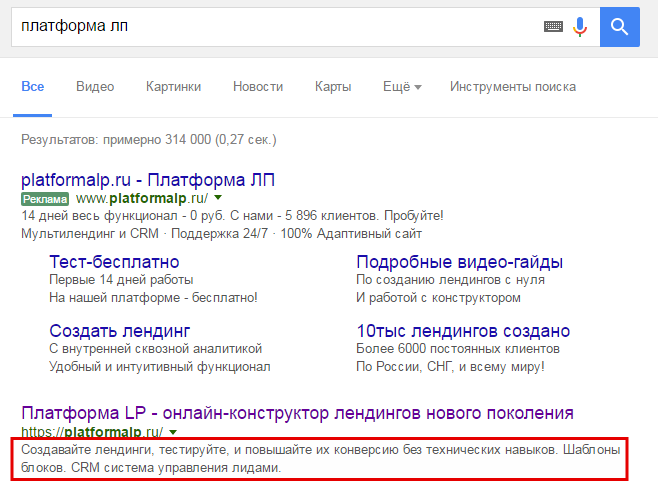The width and height of the screenshot is (658, 493).
Task: Click the blue search magnifier button
Action: tap(619, 26)
